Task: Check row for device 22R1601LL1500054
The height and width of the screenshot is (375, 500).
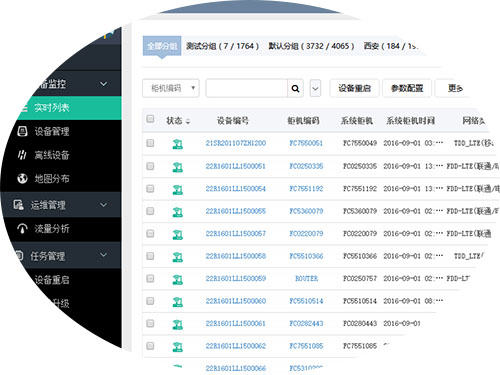Action: (150, 188)
